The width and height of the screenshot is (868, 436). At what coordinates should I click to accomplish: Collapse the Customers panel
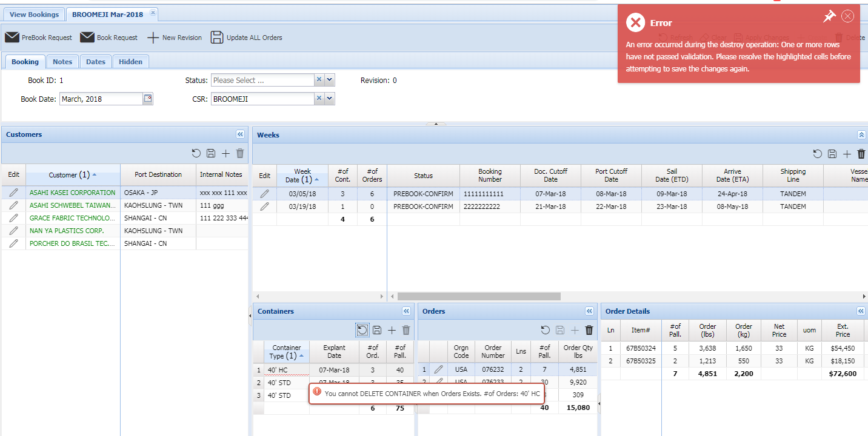coord(240,134)
